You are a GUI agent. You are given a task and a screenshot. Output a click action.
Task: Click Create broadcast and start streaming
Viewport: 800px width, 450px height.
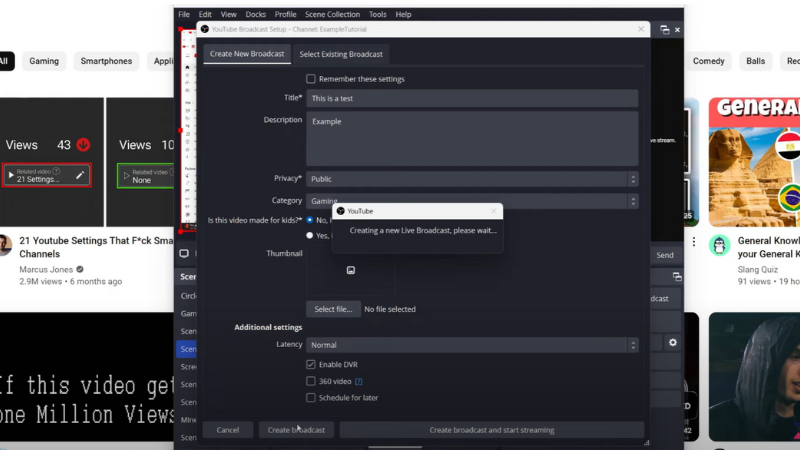coord(492,430)
